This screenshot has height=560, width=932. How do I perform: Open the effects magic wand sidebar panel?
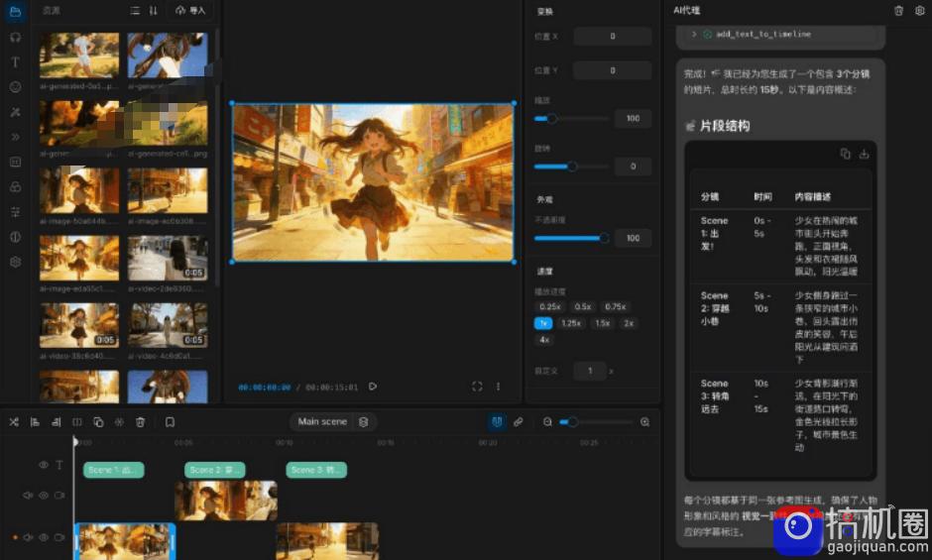pos(16,112)
